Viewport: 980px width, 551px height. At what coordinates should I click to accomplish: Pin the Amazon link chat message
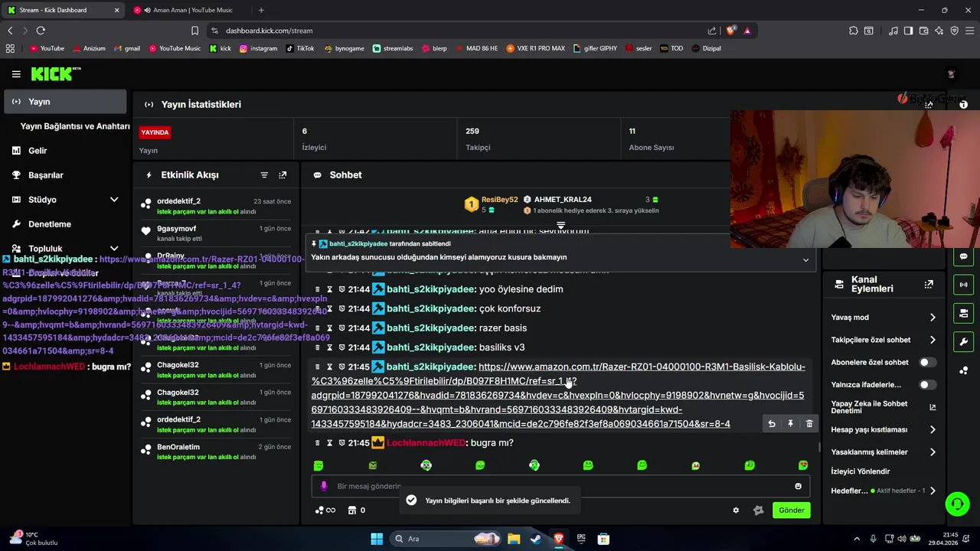tap(790, 424)
